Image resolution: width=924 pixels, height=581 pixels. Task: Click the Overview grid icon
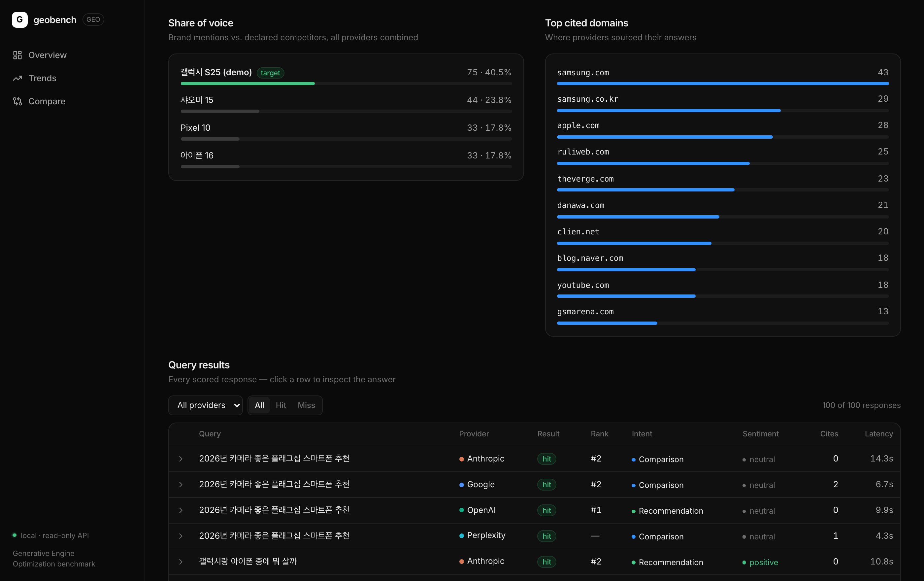(x=17, y=55)
